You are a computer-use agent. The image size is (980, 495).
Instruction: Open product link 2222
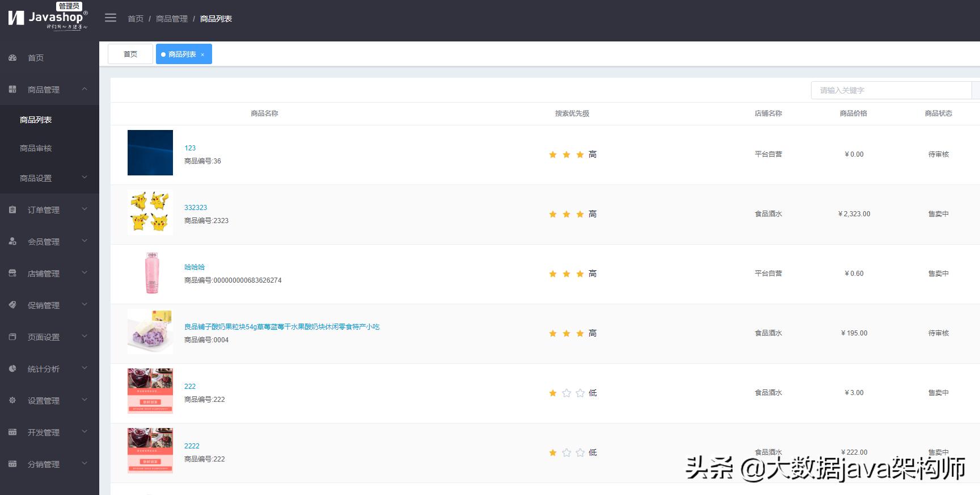coord(192,446)
